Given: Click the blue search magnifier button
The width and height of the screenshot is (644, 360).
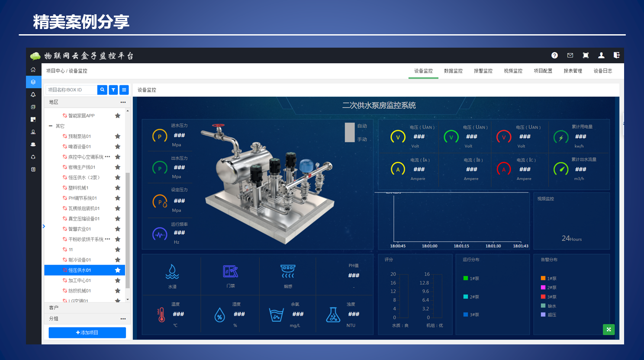Looking at the screenshot, I should click(102, 90).
